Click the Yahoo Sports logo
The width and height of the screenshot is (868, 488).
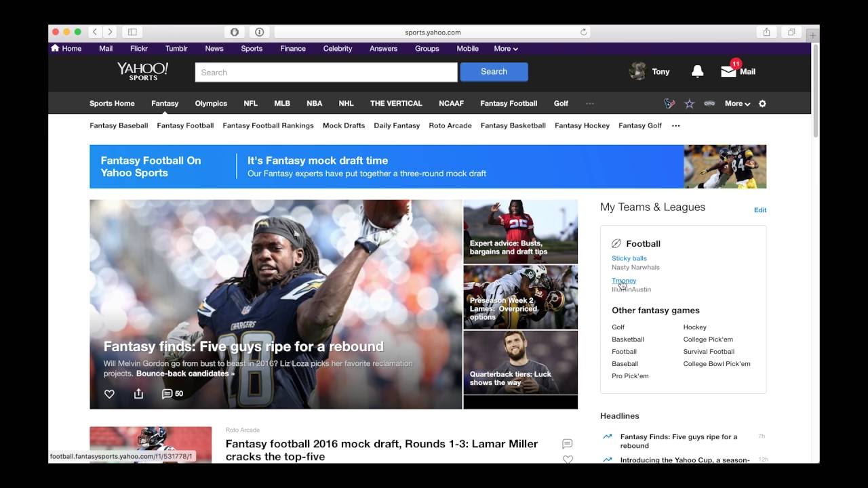tap(142, 71)
